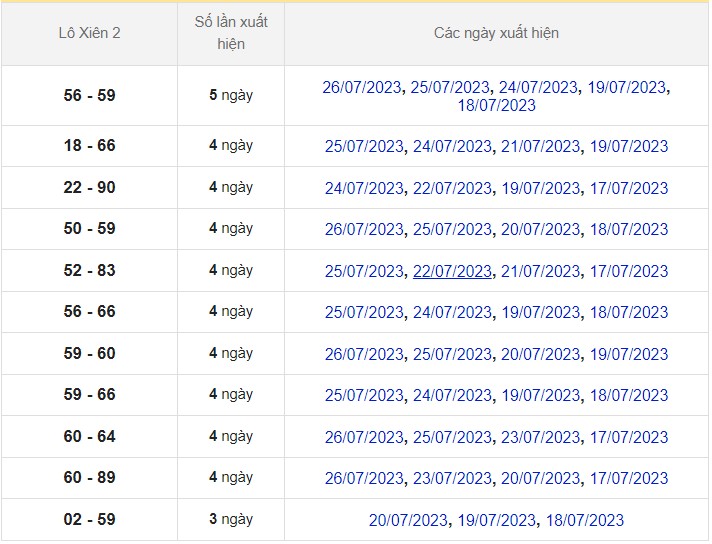Click 18/07/2023 link in row 59 - 66
Screen dimensions: 712x544
click(628, 395)
